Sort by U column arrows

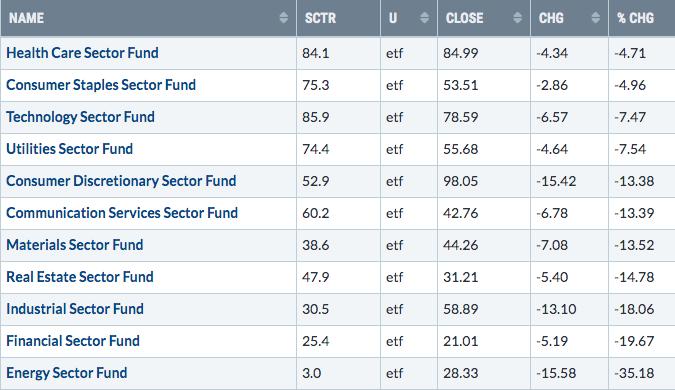424,18
